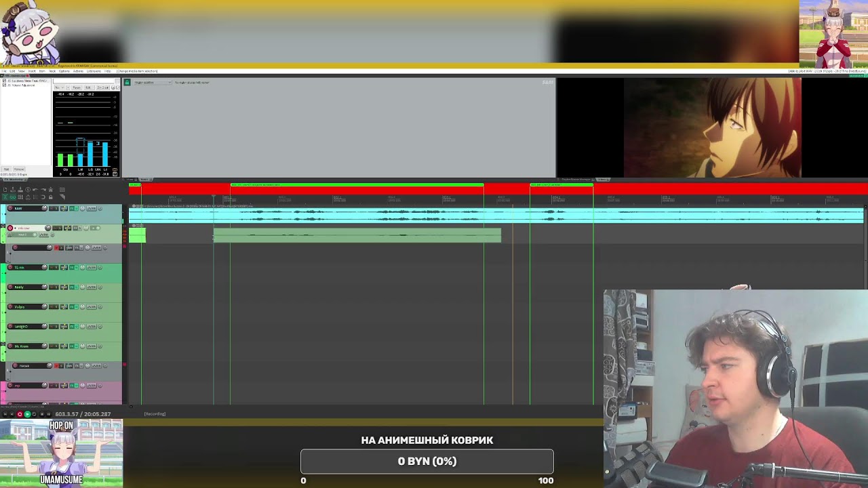The image size is (868, 488).
Task: Open the FX chain of the RAW track
Action: tap(72, 208)
